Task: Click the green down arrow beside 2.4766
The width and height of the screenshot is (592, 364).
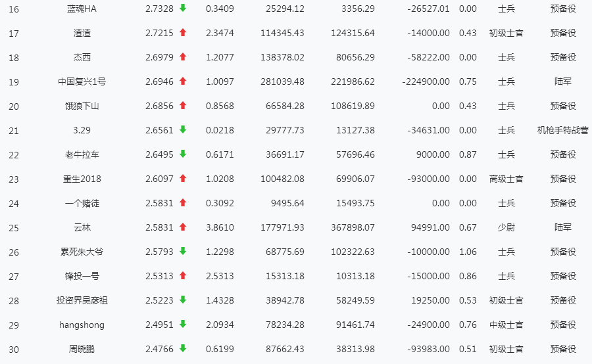Action: coord(183,348)
